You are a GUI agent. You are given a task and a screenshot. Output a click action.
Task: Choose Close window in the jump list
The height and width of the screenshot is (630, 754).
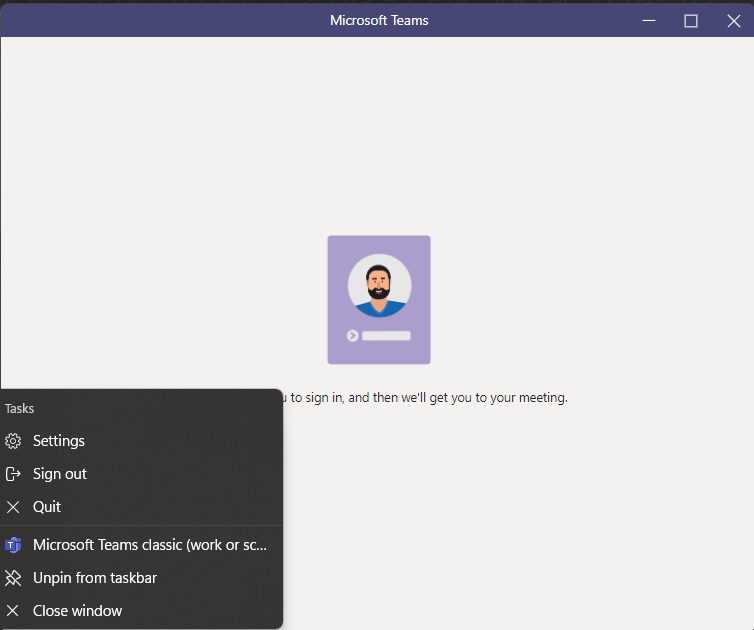coord(141,610)
